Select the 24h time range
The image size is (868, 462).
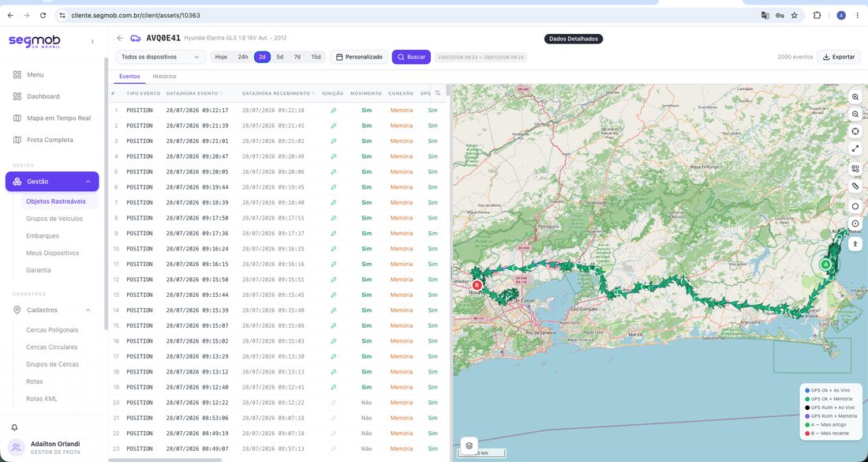tap(242, 57)
